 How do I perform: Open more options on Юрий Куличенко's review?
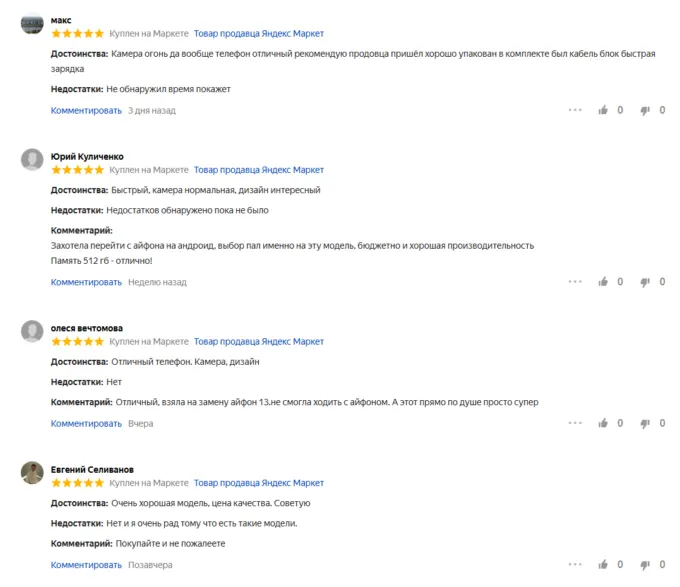tap(574, 282)
